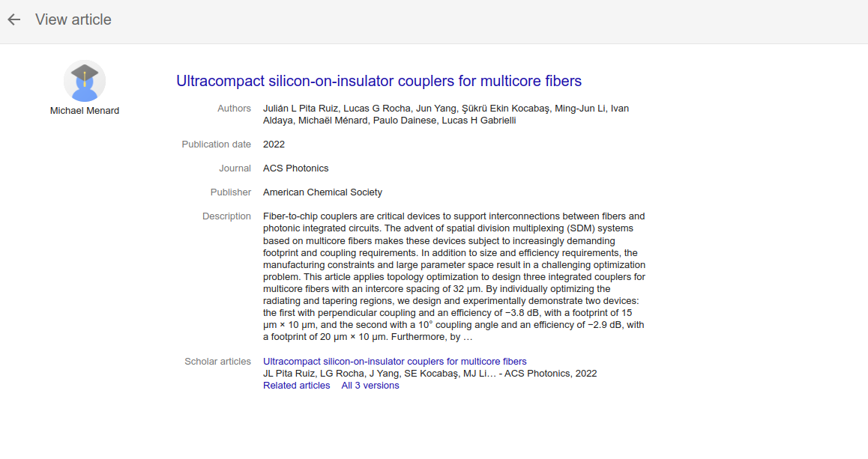868x459 pixels.
Task: Select the Journal label ACS Photonics
Action: point(235,168)
